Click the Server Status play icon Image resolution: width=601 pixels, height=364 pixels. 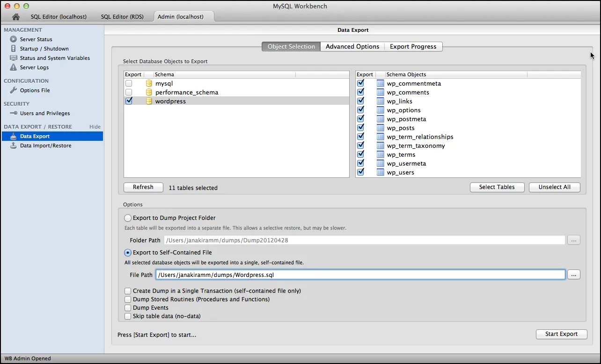[x=13, y=39]
